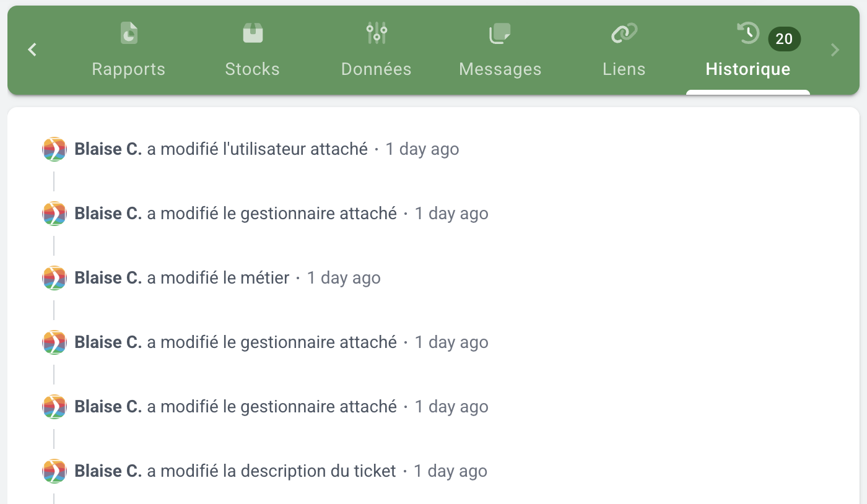This screenshot has height=504, width=867.
Task: Click the avatar beside the utilisateur attaché entry
Action: point(54,149)
